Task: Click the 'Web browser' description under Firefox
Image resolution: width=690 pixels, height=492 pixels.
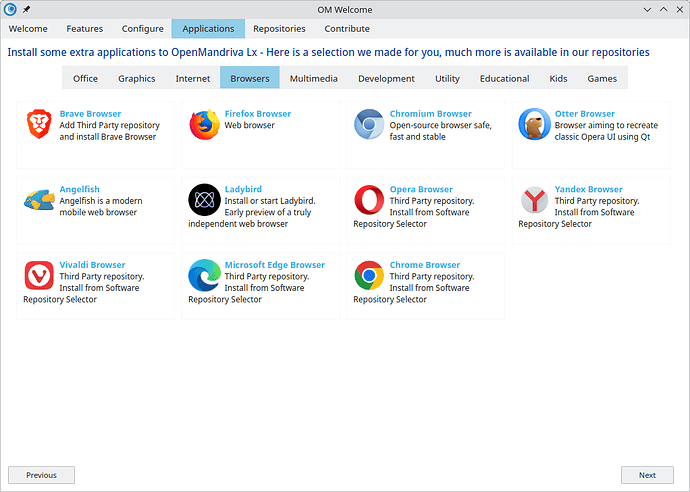Action: (x=250, y=125)
